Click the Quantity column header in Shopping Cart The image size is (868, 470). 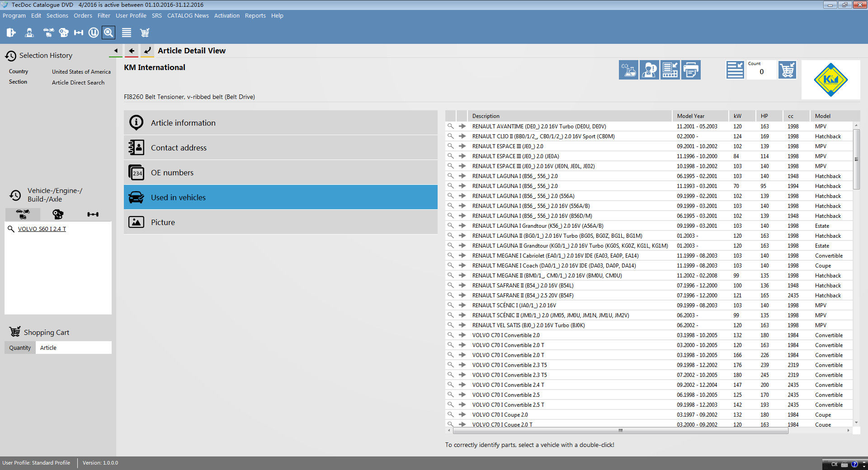pos(20,348)
